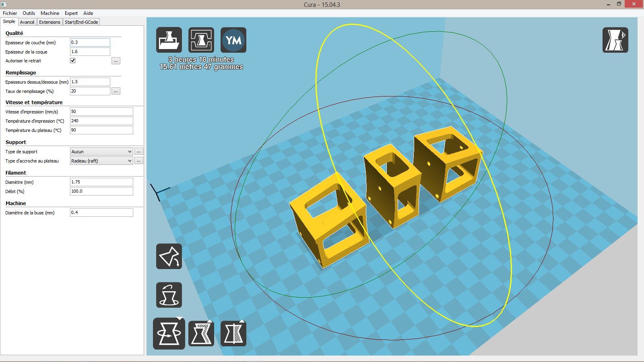Image resolution: width=644 pixels, height=362 pixels.
Task: Select the Mirror tool icon
Action: pyautogui.click(x=233, y=333)
